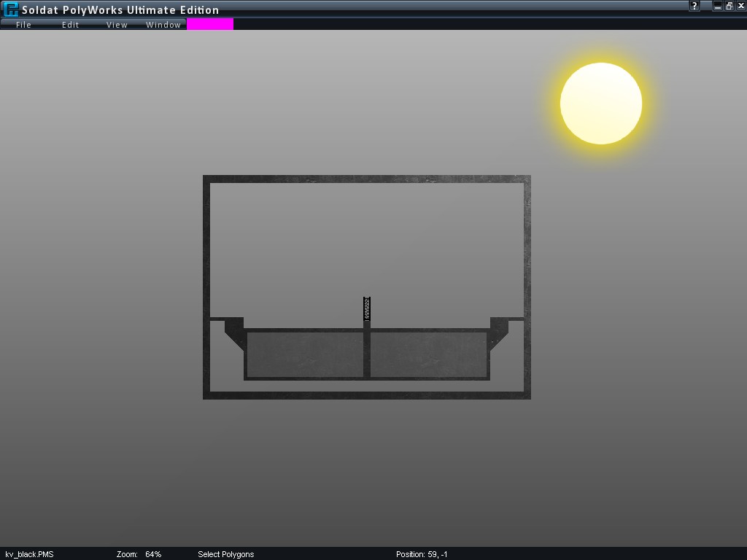
Task: Click the magenta block in menu bar
Action: [210, 24]
